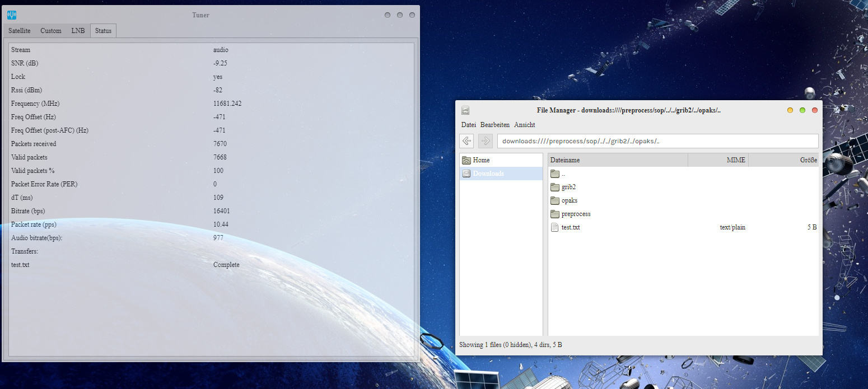Click the SNR (dB) label

click(25, 63)
